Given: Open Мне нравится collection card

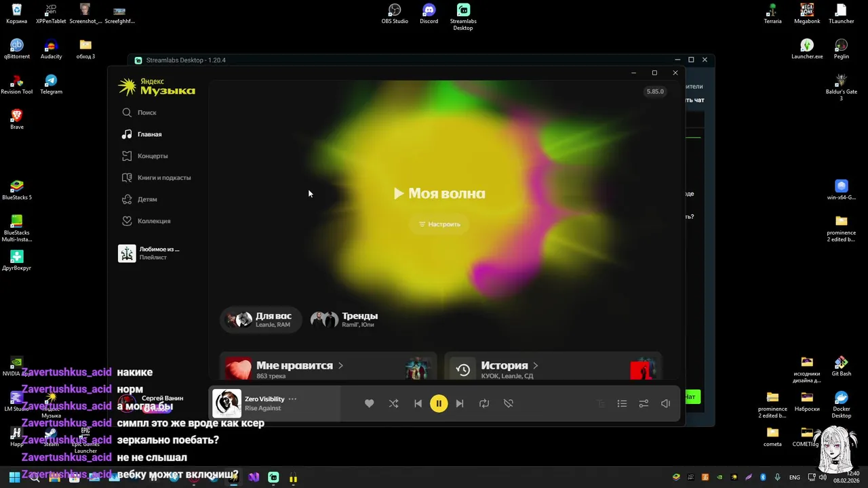Looking at the screenshot, I should tap(328, 367).
